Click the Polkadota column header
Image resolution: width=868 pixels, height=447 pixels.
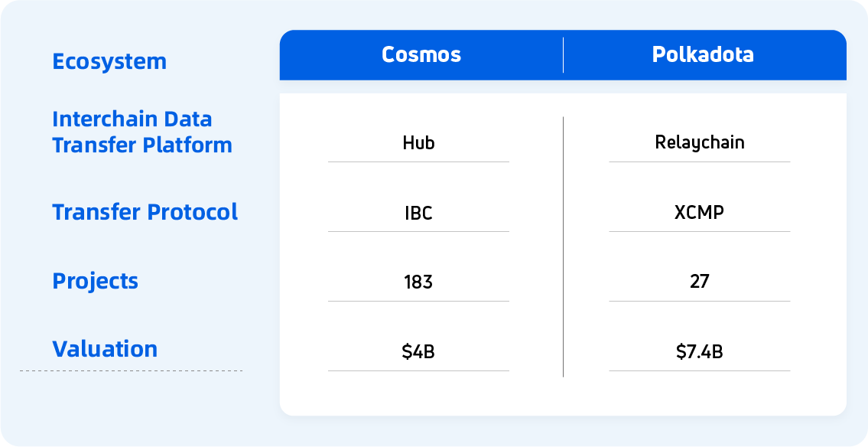[703, 55]
